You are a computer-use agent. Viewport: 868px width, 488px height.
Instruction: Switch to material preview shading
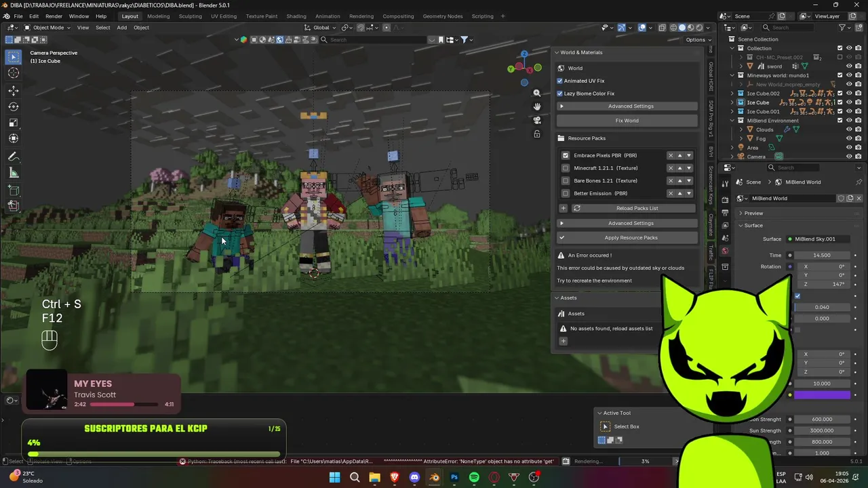coord(691,28)
